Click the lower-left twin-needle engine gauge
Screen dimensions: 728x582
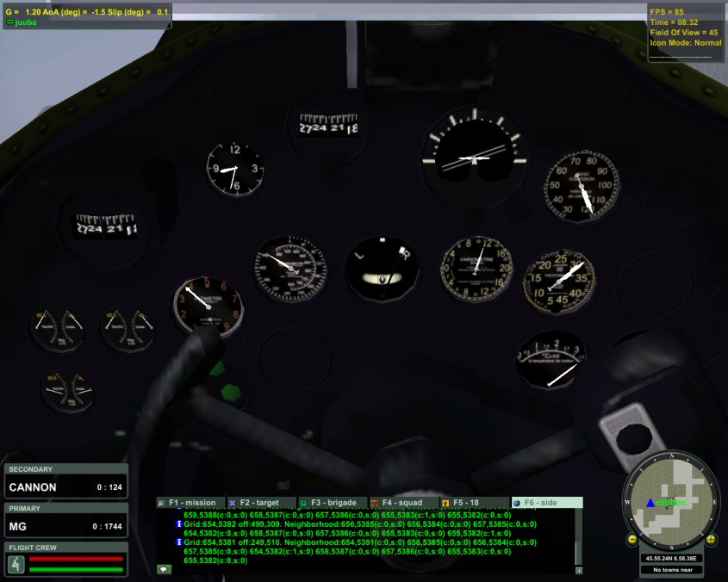(x=68, y=392)
